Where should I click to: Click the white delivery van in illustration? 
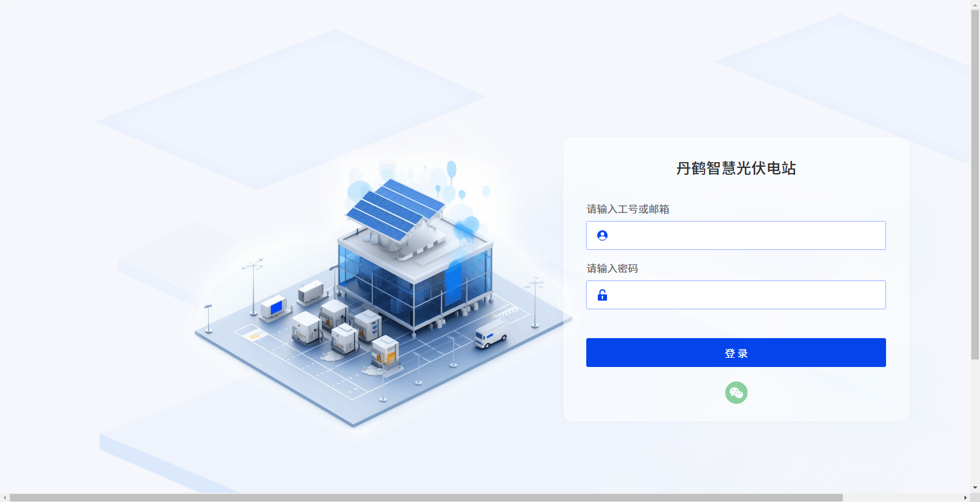tap(491, 335)
